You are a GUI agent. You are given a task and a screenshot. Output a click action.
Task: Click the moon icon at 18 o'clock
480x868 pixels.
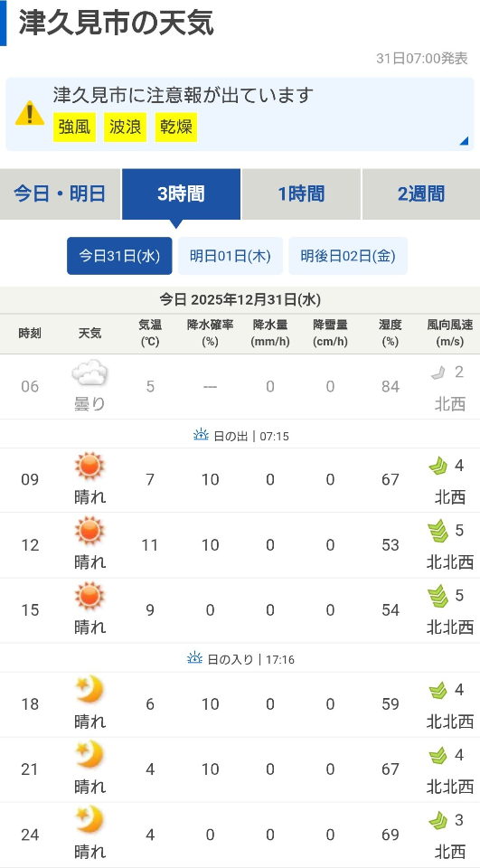pyautogui.click(x=89, y=690)
